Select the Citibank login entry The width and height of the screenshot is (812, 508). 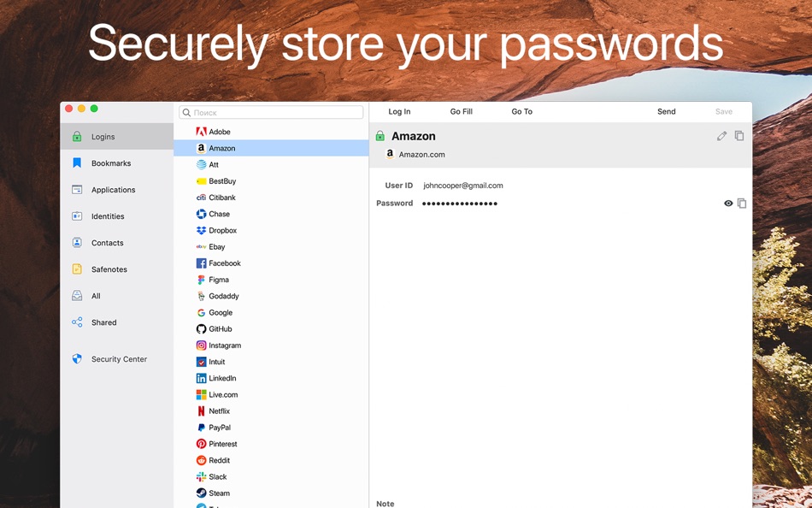click(271, 198)
